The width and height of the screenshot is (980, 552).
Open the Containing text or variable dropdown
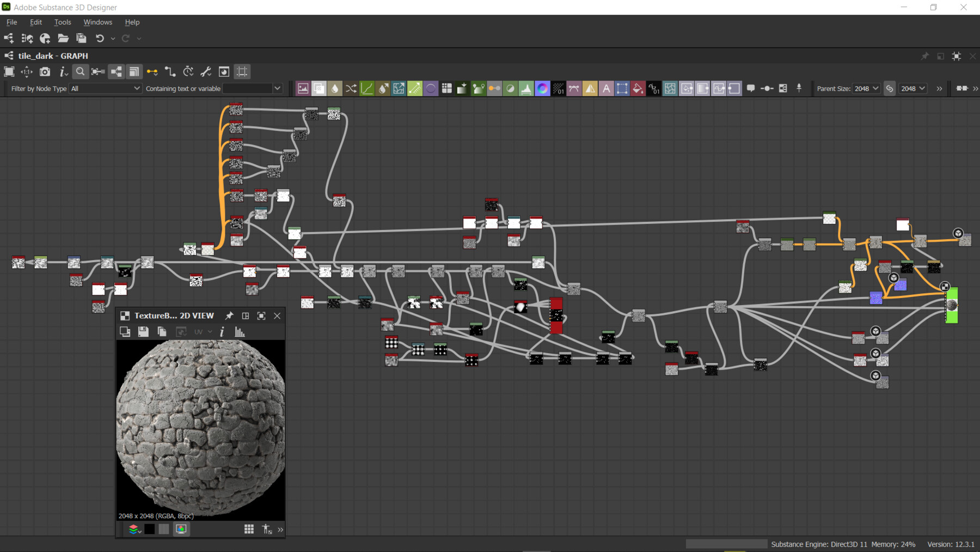[277, 88]
